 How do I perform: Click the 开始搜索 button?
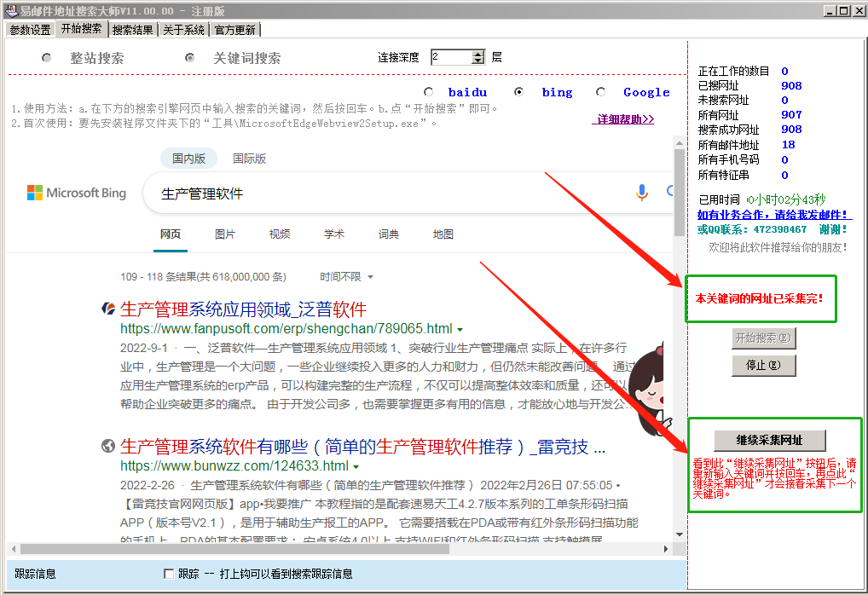[x=763, y=338]
